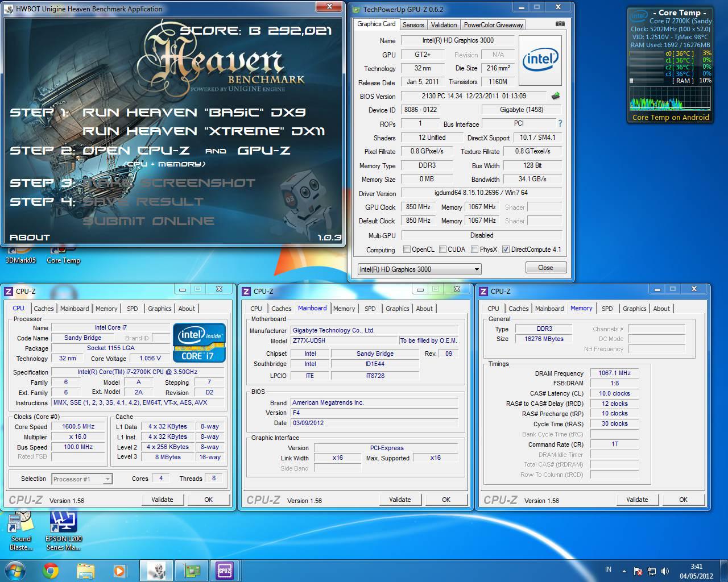This screenshot has width=728, height=582.
Task: Open the Action Center flag tray icon
Action: [638, 571]
